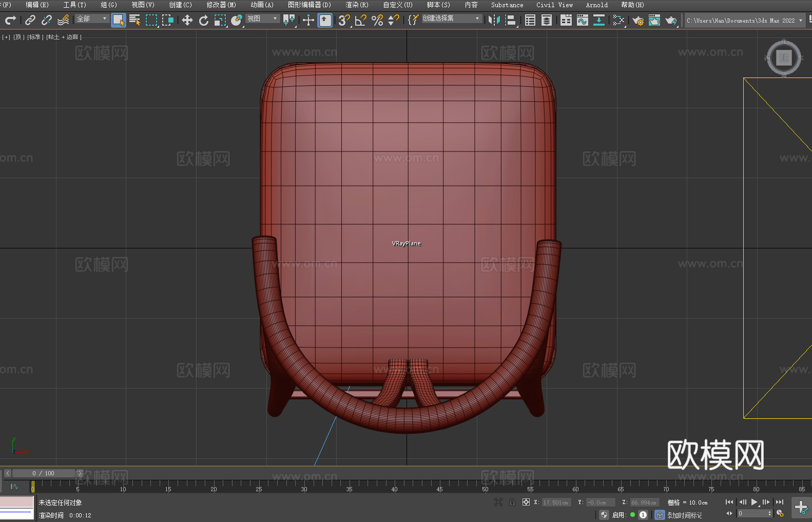Click Select and Manipulate icon
Viewport: 812px width, 522px height.
tap(308, 20)
